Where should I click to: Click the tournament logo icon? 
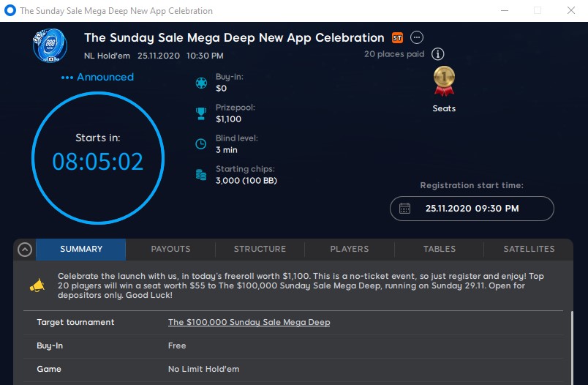50,45
